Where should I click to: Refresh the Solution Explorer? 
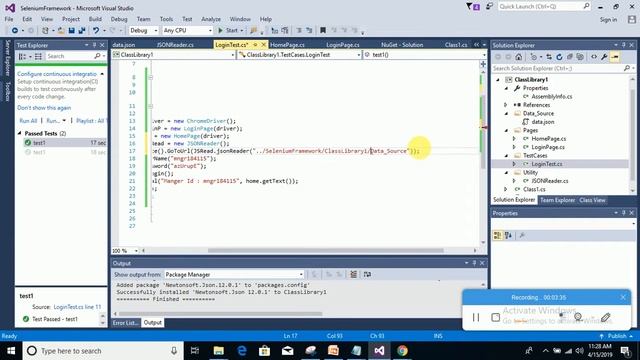pyautogui.click(x=559, y=57)
